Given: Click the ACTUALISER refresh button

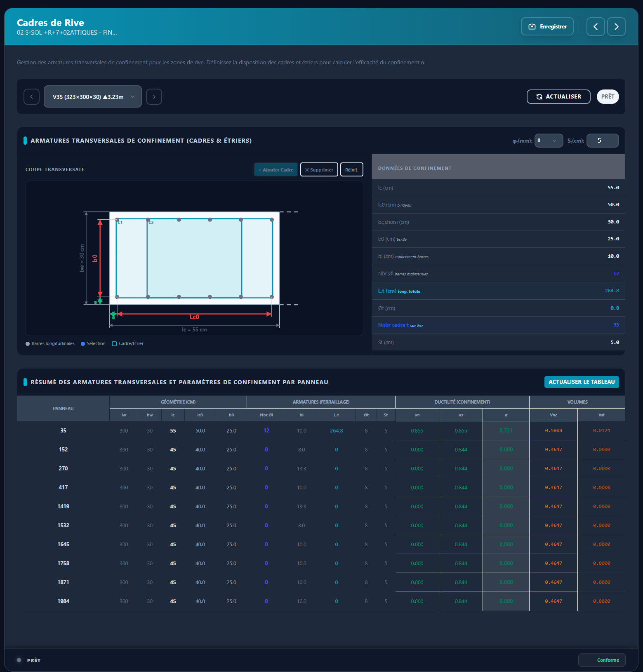Looking at the screenshot, I should click(558, 96).
